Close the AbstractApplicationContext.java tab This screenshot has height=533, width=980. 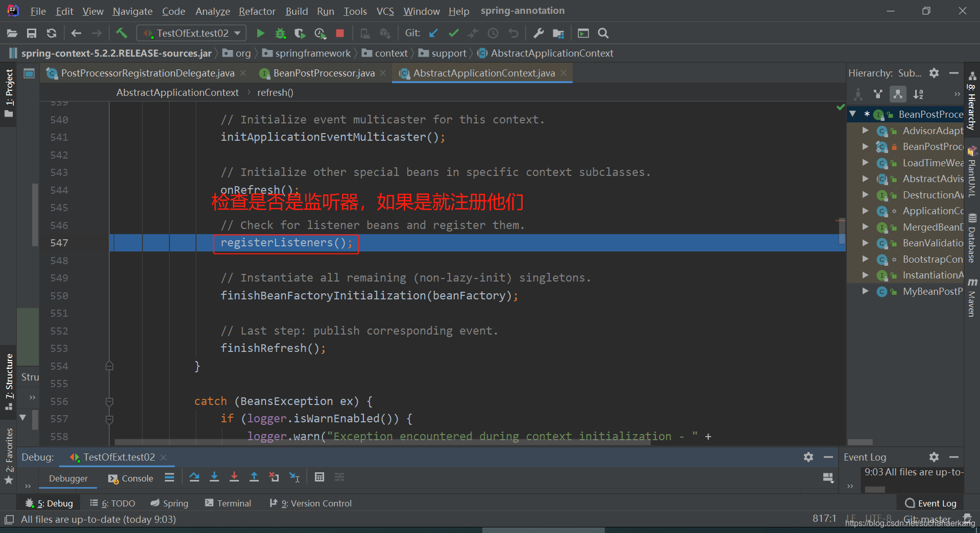point(563,73)
